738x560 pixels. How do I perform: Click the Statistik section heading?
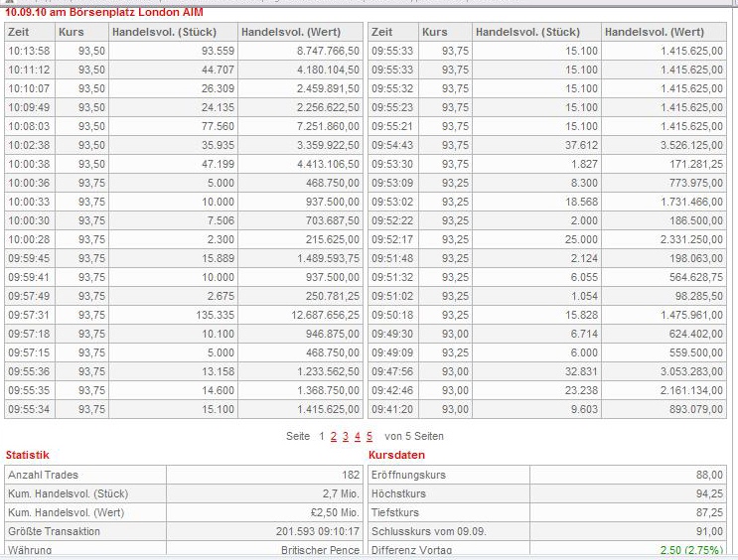(27, 455)
